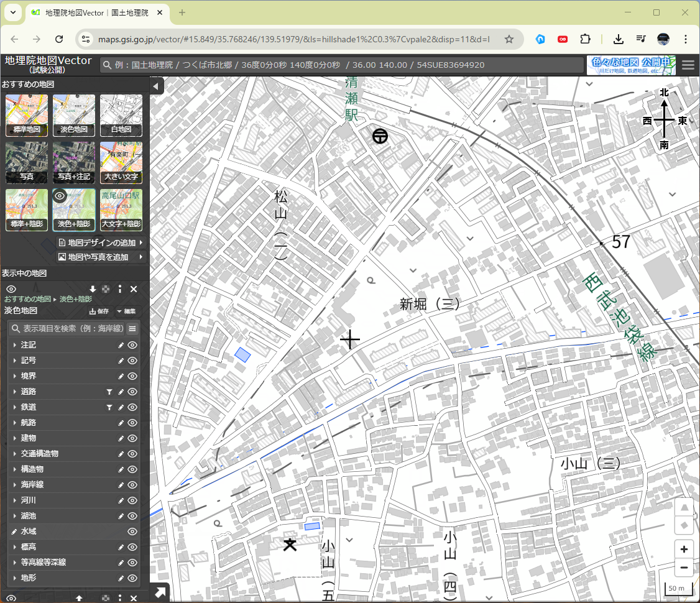700x603 pixels.
Task: Select the 写真+注記 map thumbnail
Action: tap(73, 162)
